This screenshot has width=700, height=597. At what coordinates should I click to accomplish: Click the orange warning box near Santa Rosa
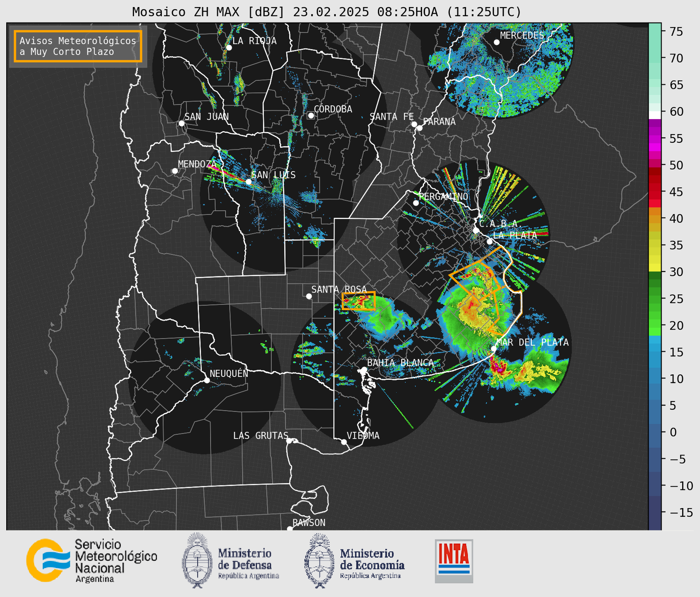[x=359, y=301]
